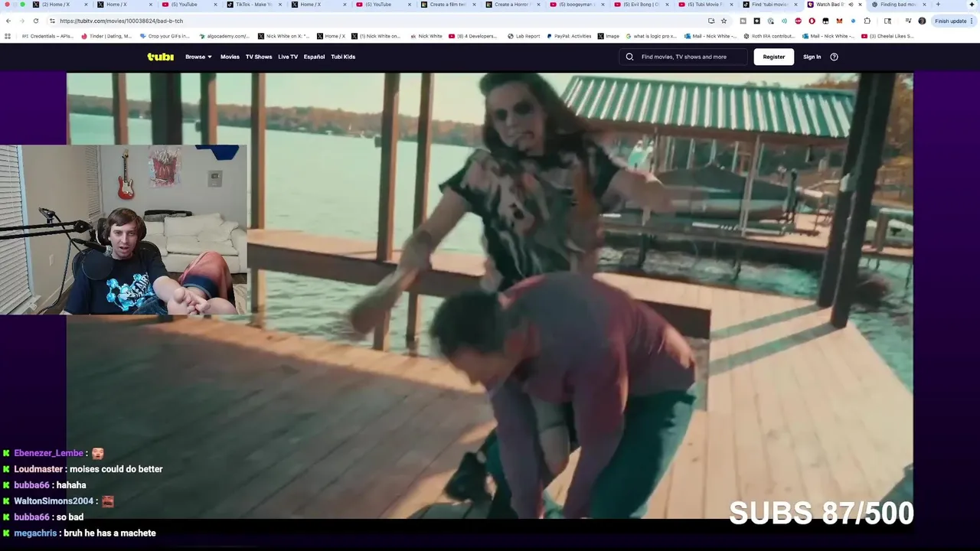Click the Tubi video player
980x551 pixels.
click(x=490, y=295)
